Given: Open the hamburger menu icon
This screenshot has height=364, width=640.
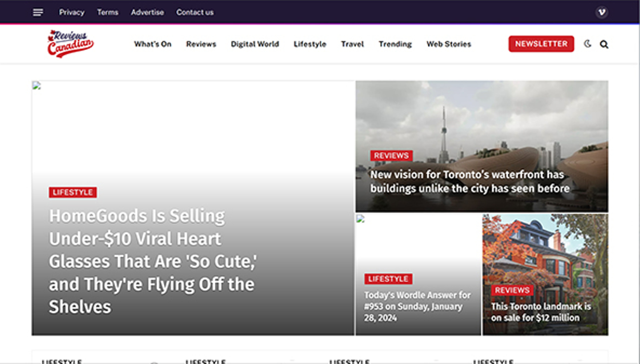Looking at the screenshot, I should click(38, 12).
